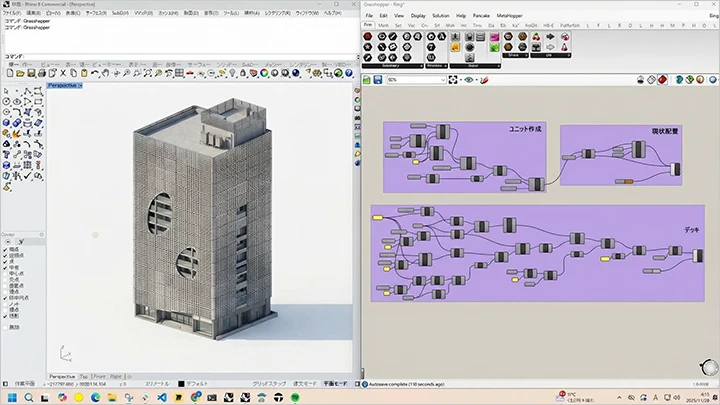The image size is (720, 405).
Task: Toggle the 端点 osnap checkbox
Action: click(x=6, y=249)
